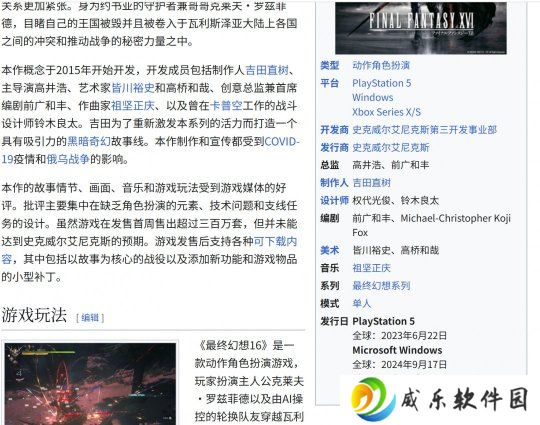Click 编辑 next to 游戏玩法 heading
Screen dimensions: 540x425
pos(90,318)
